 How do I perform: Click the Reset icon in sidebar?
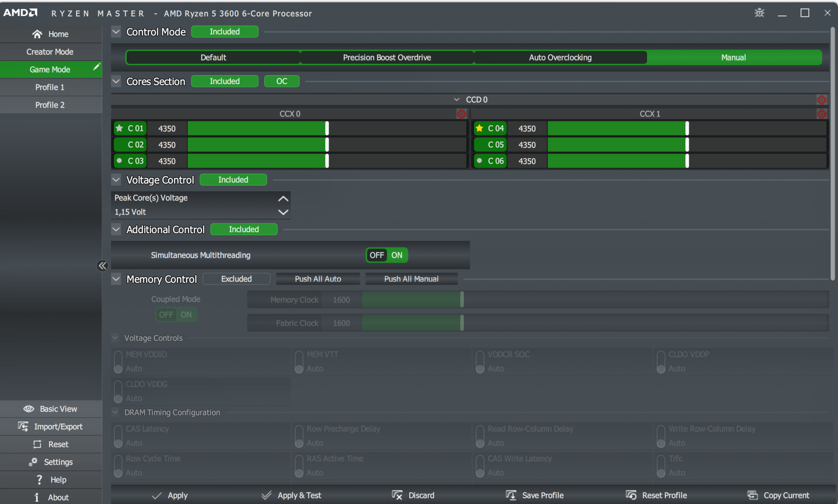[37, 444]
